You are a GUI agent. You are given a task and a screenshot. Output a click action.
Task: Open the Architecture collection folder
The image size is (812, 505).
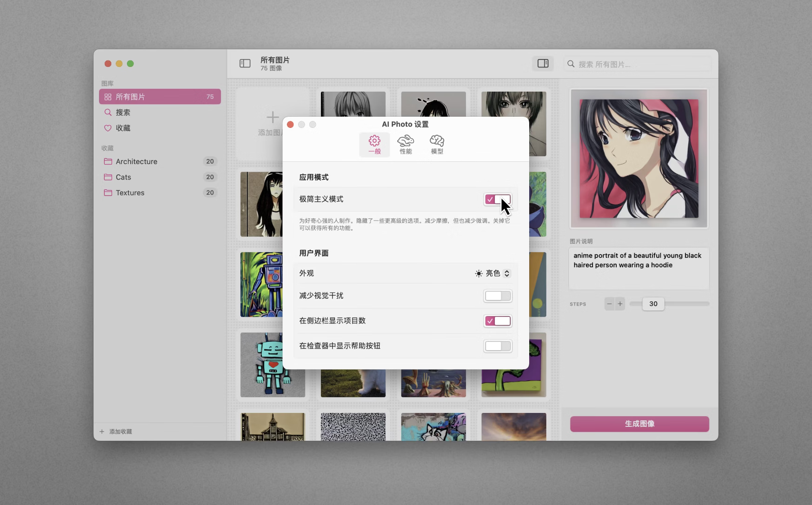pyautogui.click(x=136, y=161)
